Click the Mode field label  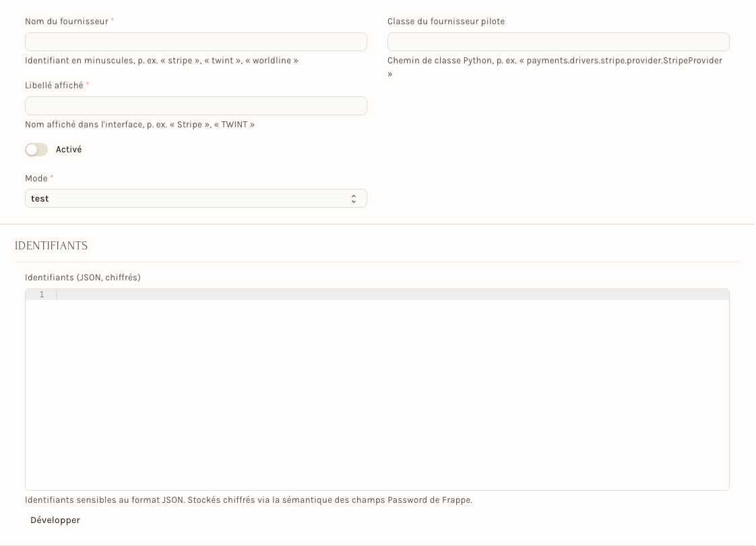coord(36,179)
